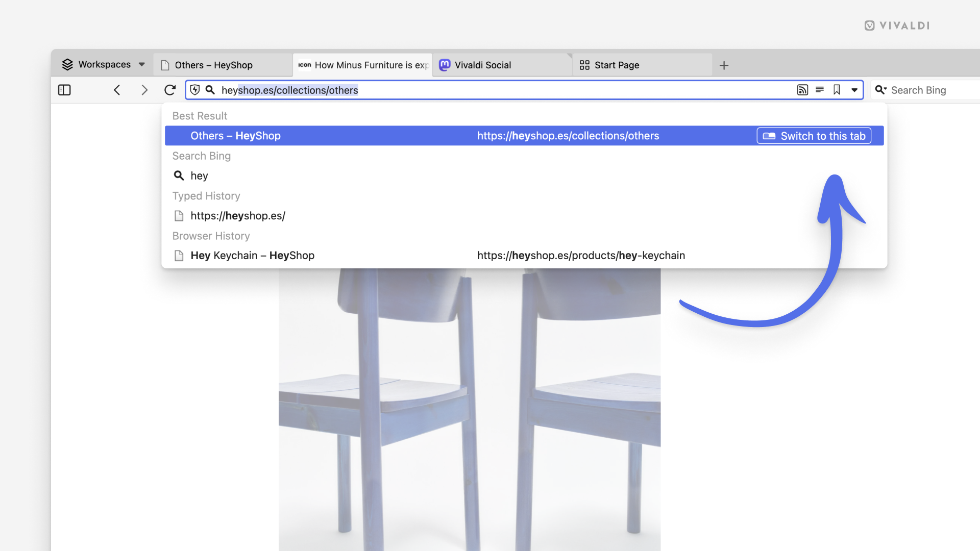Navigate back using left arrow icon
980x551 pixels.
[117, 89]
